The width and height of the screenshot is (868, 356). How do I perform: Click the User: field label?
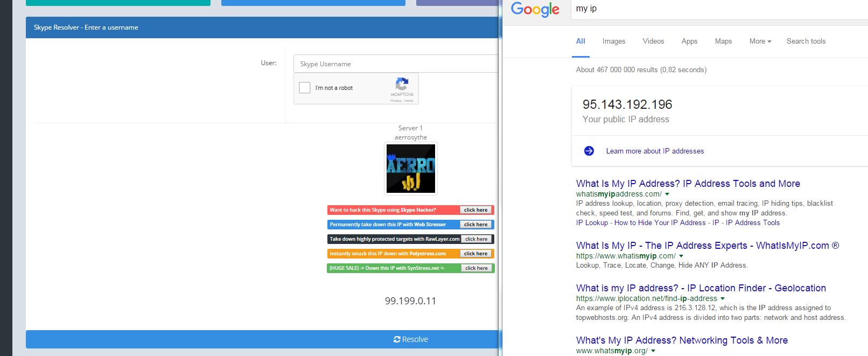[x=269, y=63]
